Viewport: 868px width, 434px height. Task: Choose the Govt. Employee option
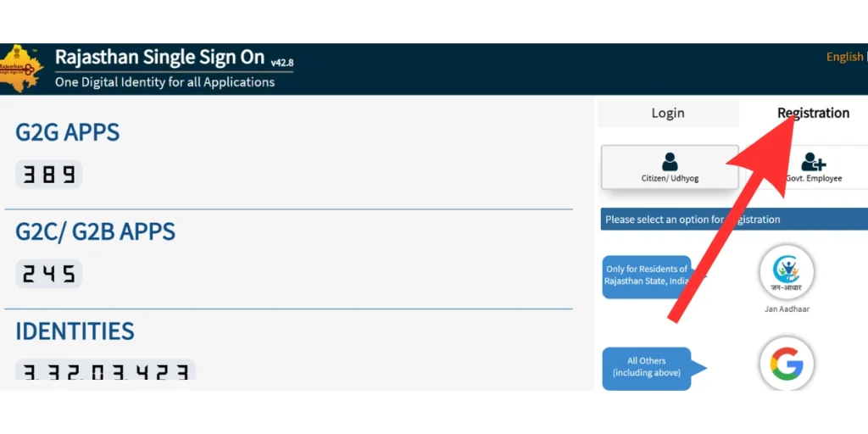808,167
